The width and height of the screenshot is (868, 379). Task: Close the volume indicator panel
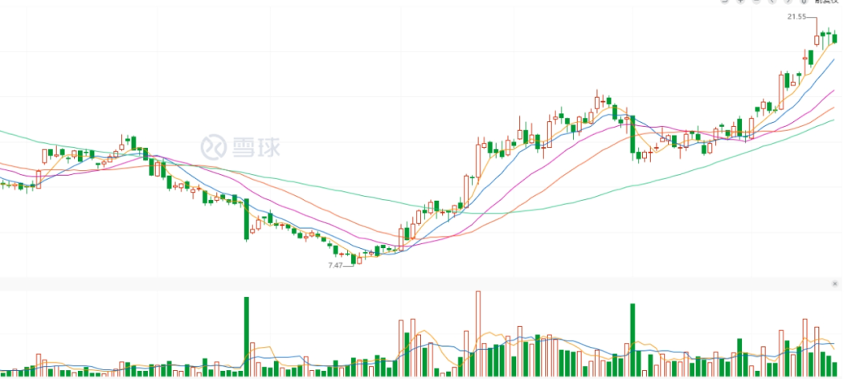point(834,283)
